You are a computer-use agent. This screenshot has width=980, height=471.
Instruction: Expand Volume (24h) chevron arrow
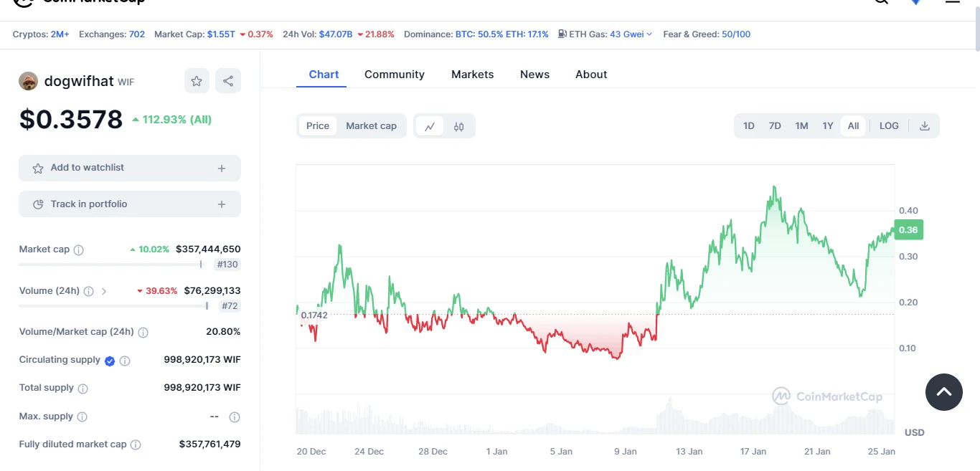coord(104,292)
